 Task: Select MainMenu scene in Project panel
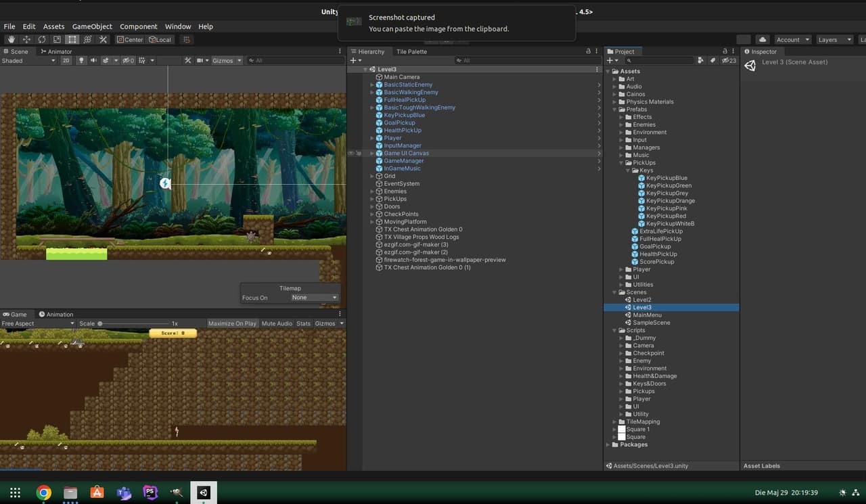coord(647,315)
